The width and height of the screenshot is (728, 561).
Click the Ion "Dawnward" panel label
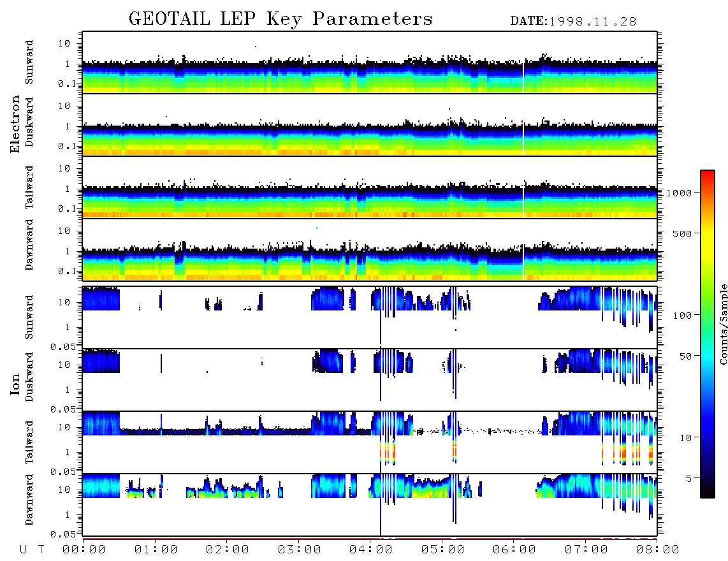pos(29,500)
